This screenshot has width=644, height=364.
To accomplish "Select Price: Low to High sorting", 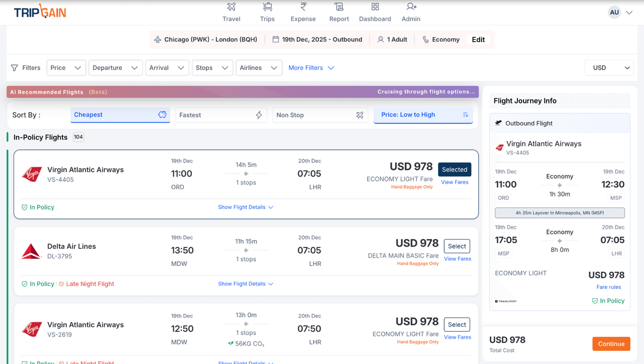I will tap(423, 115).
